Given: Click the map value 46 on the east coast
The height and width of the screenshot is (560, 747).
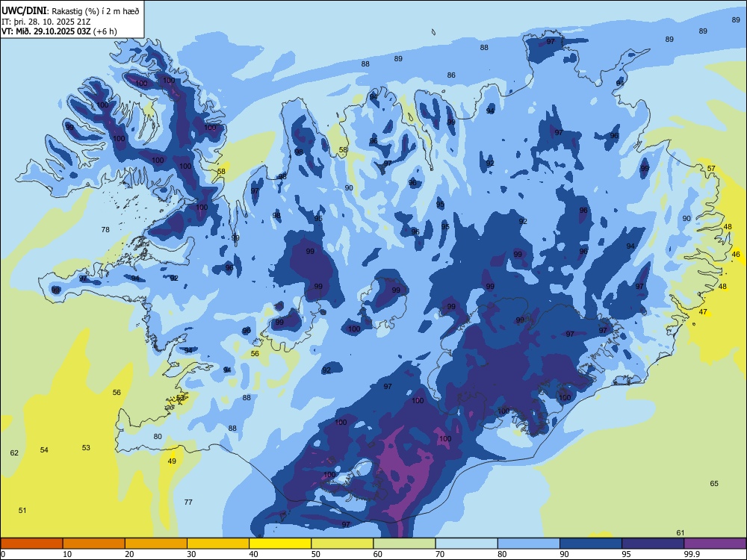Looking at the screenshot, I should click(736, 255).
